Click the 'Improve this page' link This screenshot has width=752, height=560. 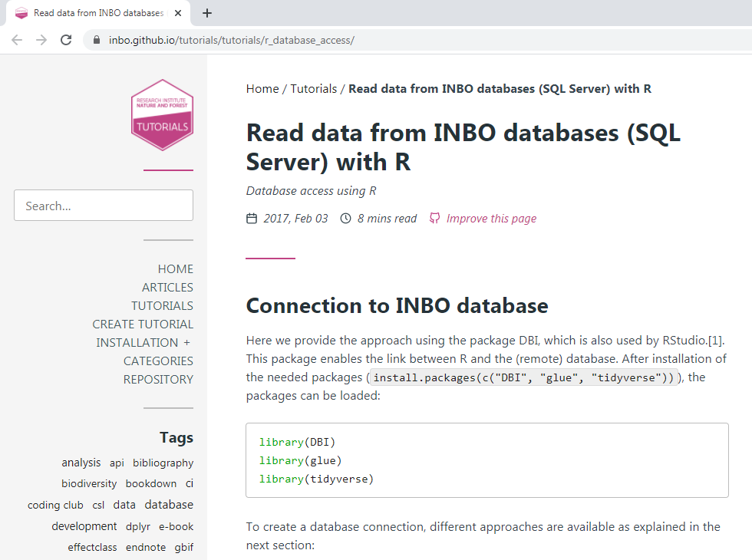pyautogui.click(x=491, y=219)
